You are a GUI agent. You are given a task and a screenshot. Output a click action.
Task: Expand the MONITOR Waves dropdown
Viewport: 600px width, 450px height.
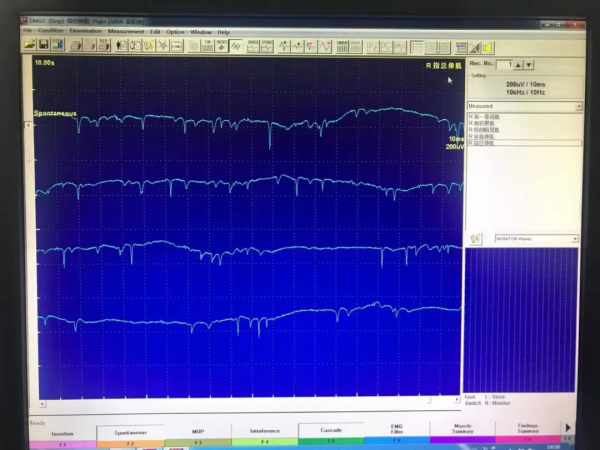(x=575, y=239)
